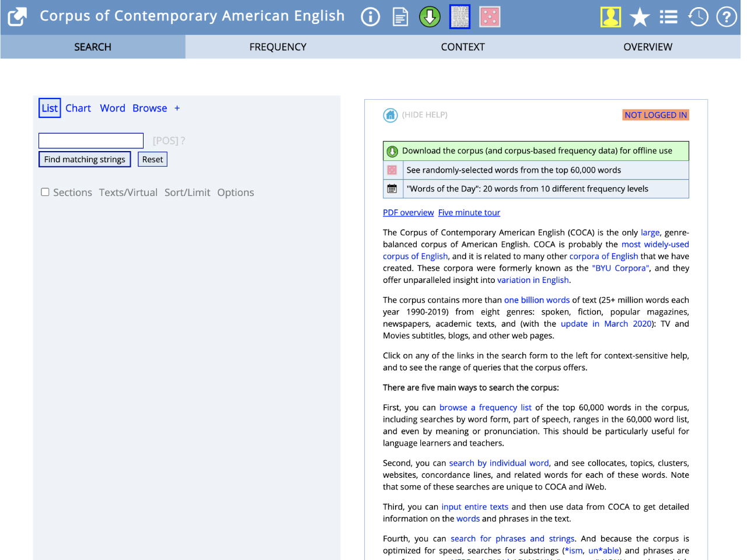Click the question mark help icon

coord(727,17)
